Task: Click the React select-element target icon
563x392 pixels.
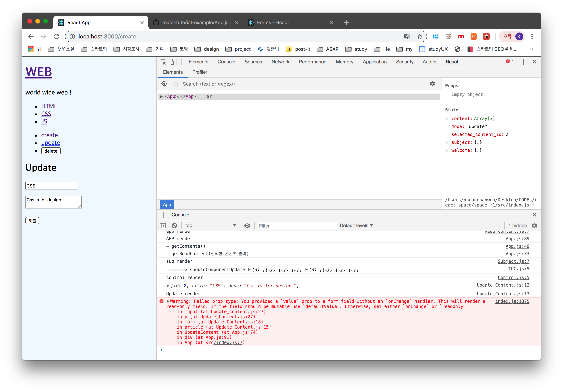Action: pos(164,84)
